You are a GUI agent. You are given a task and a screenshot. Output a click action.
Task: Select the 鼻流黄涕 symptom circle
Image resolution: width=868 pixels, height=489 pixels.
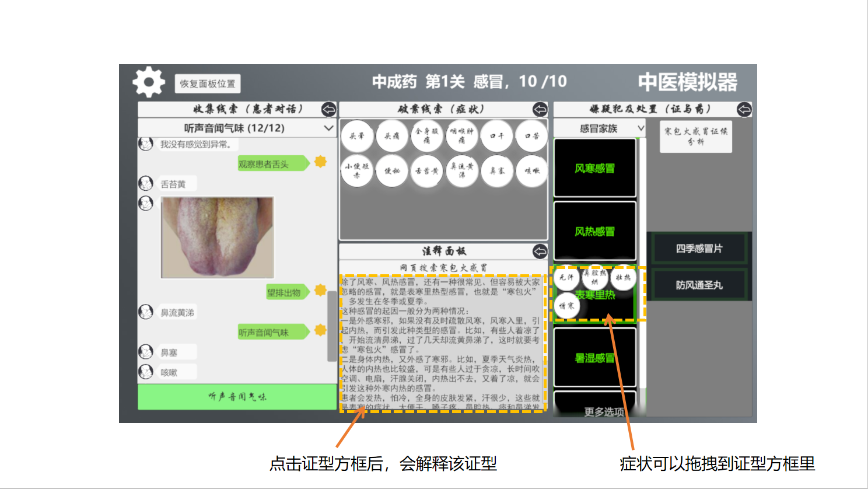pos(462,170)
